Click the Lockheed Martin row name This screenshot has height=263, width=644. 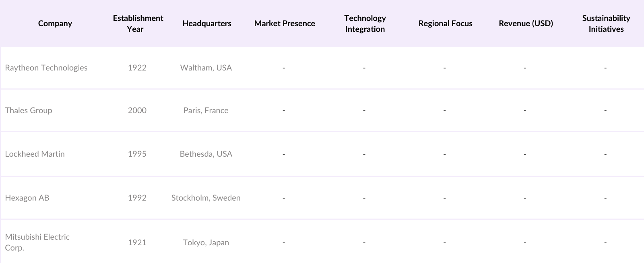(35, 154)
